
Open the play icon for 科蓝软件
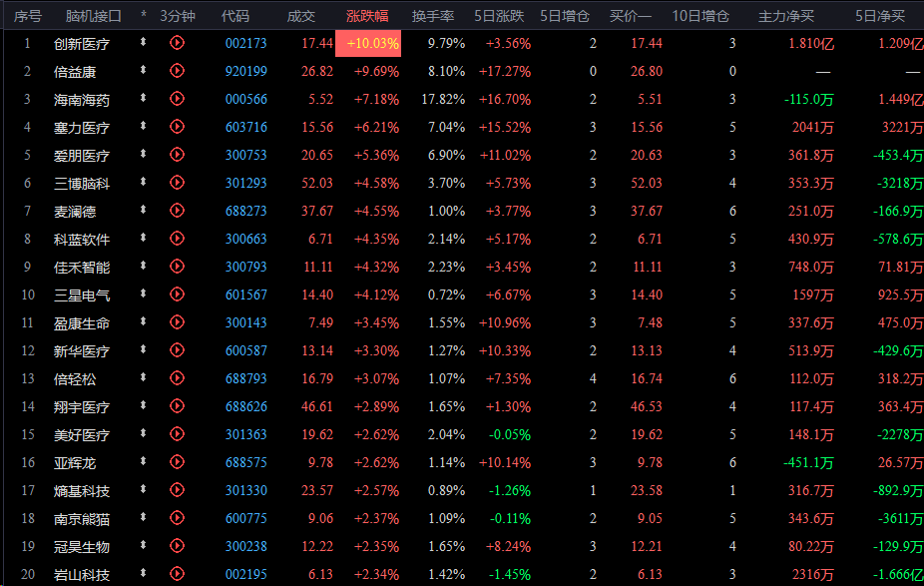click(x=177, y=239)
